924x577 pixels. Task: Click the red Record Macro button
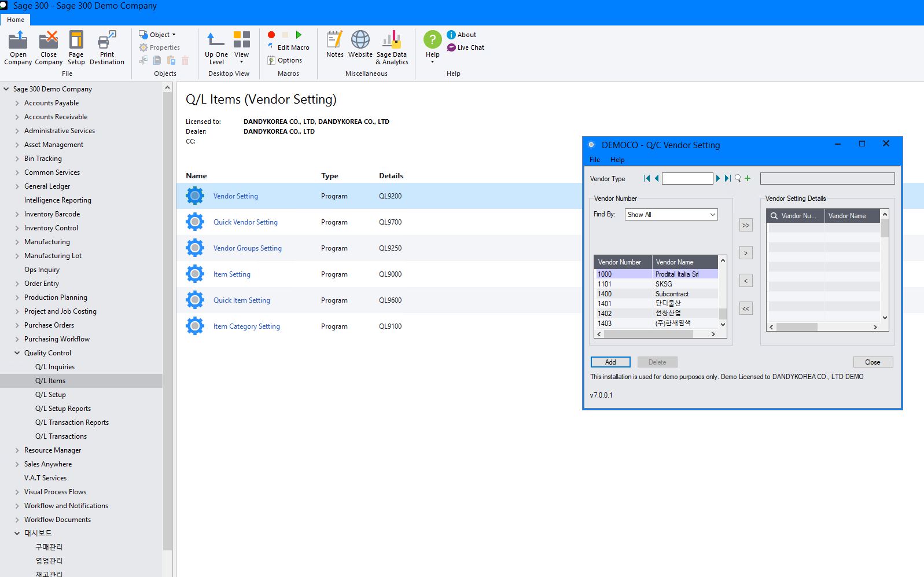[x=271, y=35]
